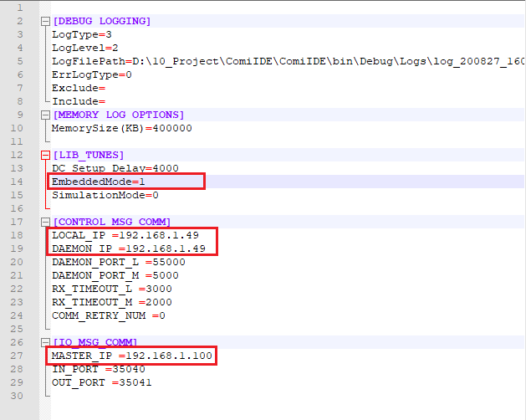Click the SimulationMode=0 setting
The height and width of the screenshot is (420, 526).
click(x=105, y=195)
